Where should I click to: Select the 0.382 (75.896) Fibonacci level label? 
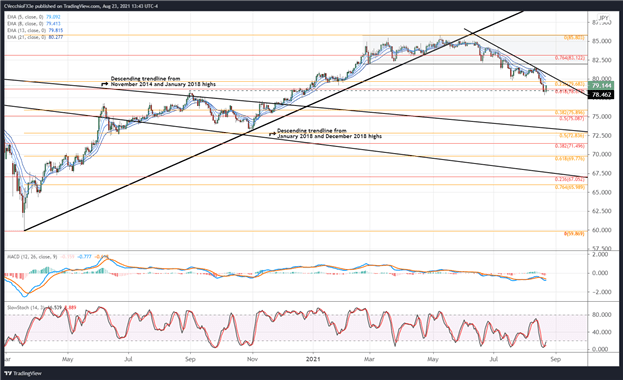click(570, 113)
